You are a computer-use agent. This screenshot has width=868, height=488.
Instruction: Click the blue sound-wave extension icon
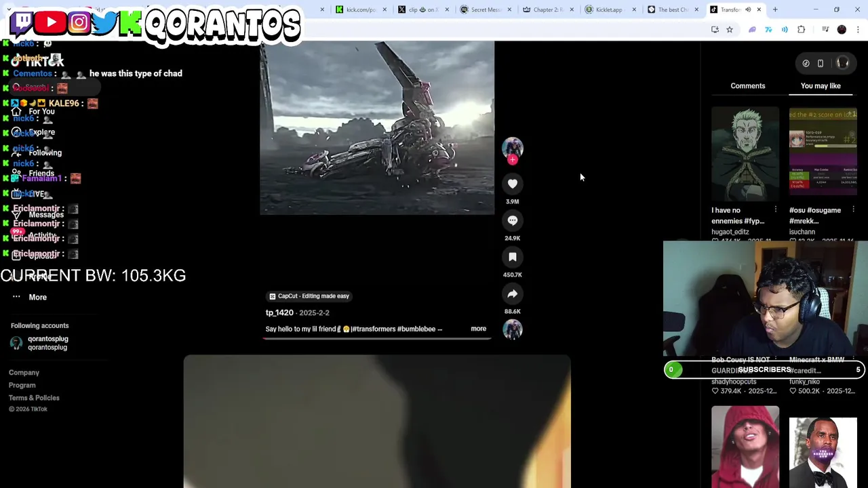point(785,29)
